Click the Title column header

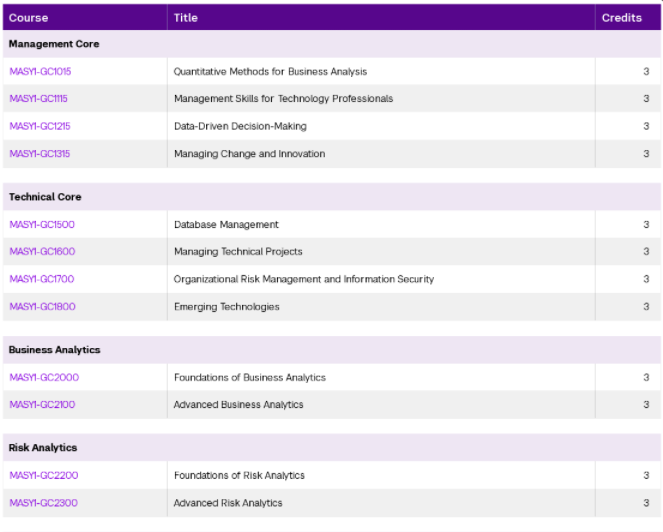[x=186, y=18]
